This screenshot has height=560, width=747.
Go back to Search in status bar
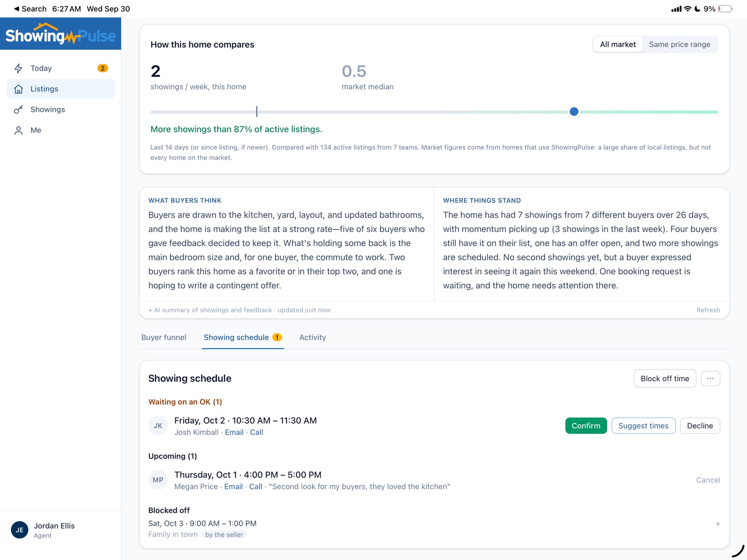click(30, 9)
